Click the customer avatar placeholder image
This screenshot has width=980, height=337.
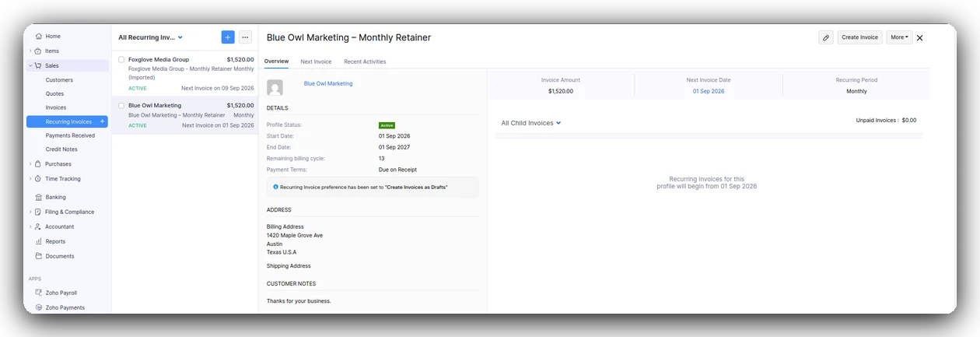pyautogui.click(x=274, y=87)
